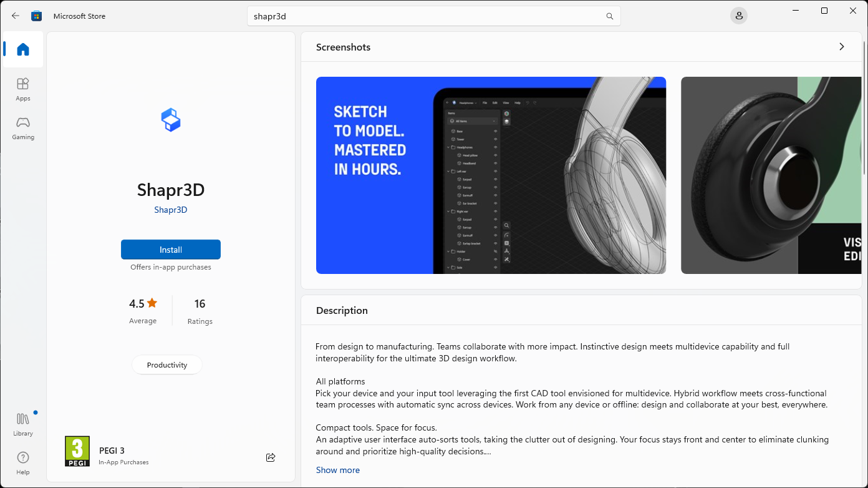This screenshot has height=488, width=868.
Task: Open the Apps section in sidebar
Action: (23, 89)
